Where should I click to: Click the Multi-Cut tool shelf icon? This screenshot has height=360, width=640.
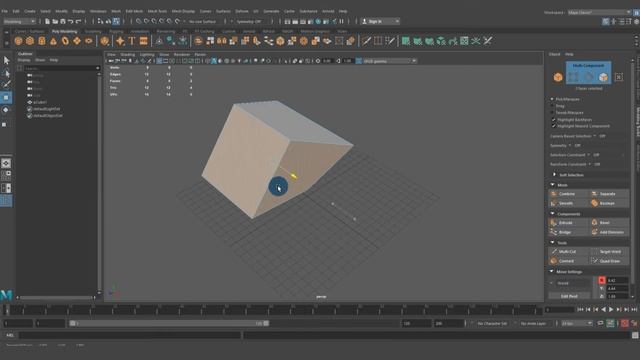(366, 41)
